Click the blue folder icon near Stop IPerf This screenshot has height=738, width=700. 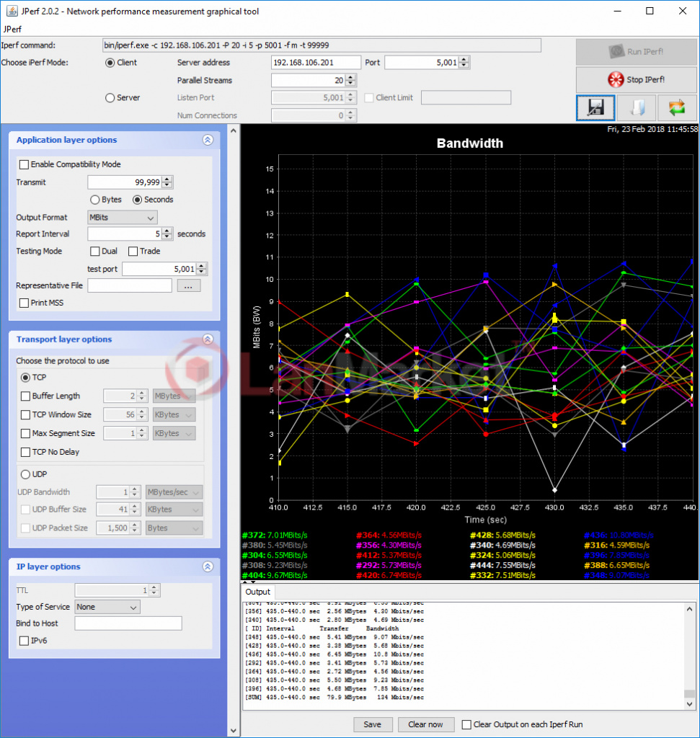tap(638, 107)
